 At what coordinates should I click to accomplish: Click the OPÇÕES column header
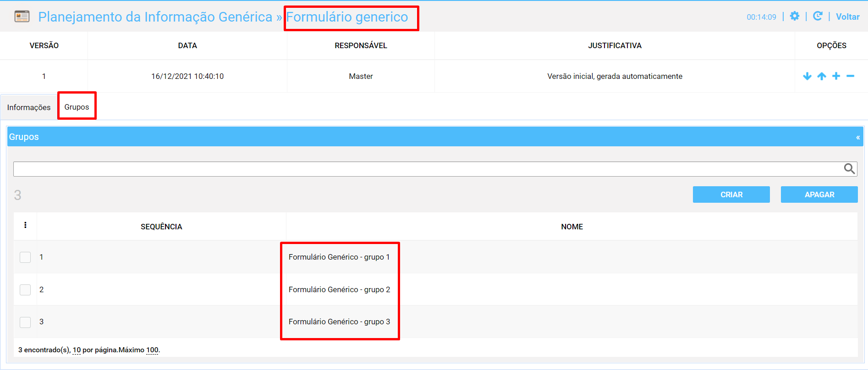click(x=831, y=45)
